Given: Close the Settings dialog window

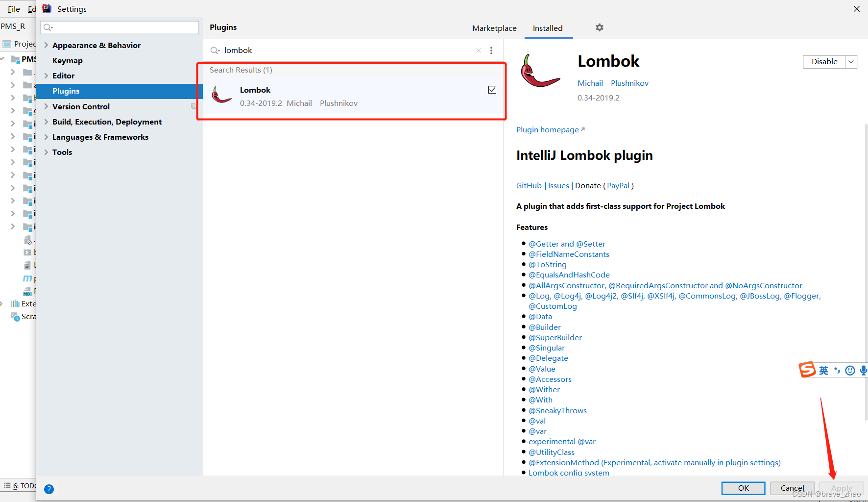Looking at the screenshot, I should pos(857,9).
